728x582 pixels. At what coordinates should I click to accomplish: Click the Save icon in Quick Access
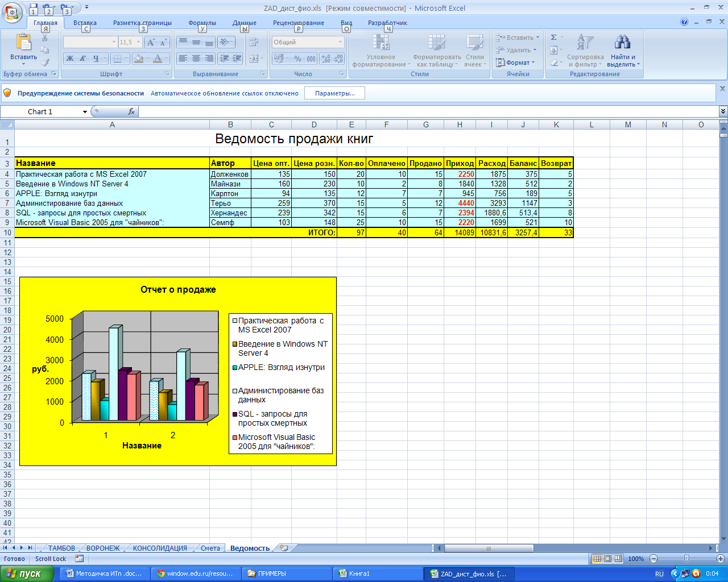tap(34, 8)
